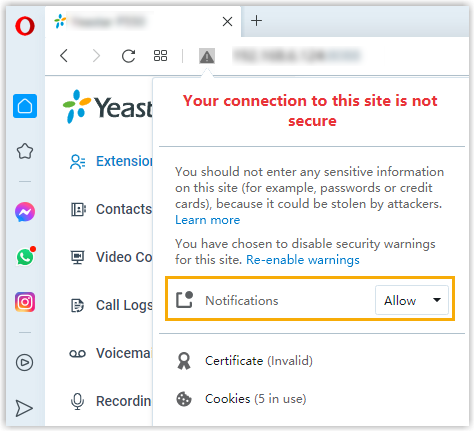Click the Video Conference monitor icon

[x=78, y=257]
